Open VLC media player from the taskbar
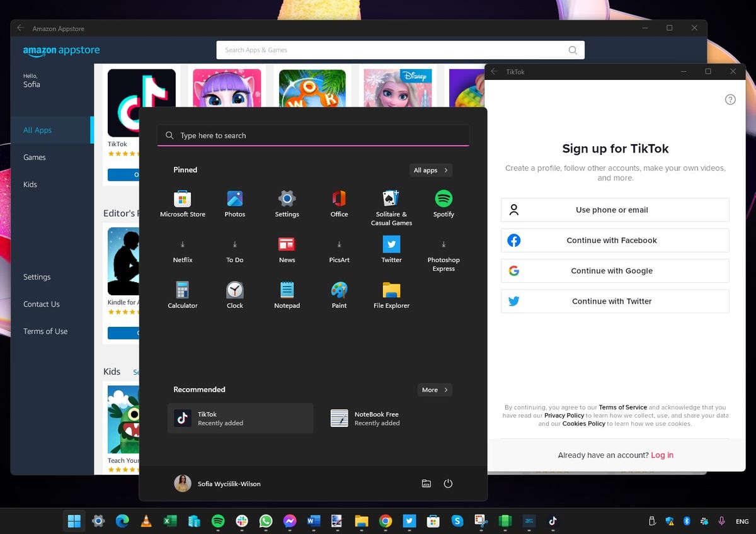 (146, 521)
